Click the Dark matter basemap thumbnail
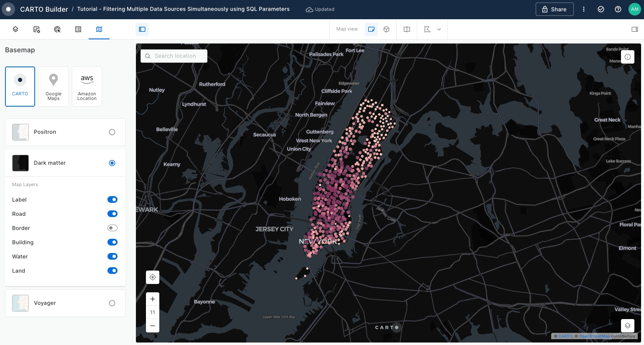This screenshot has width=644, height=345. pyautogui.click(x=20, y=163)
